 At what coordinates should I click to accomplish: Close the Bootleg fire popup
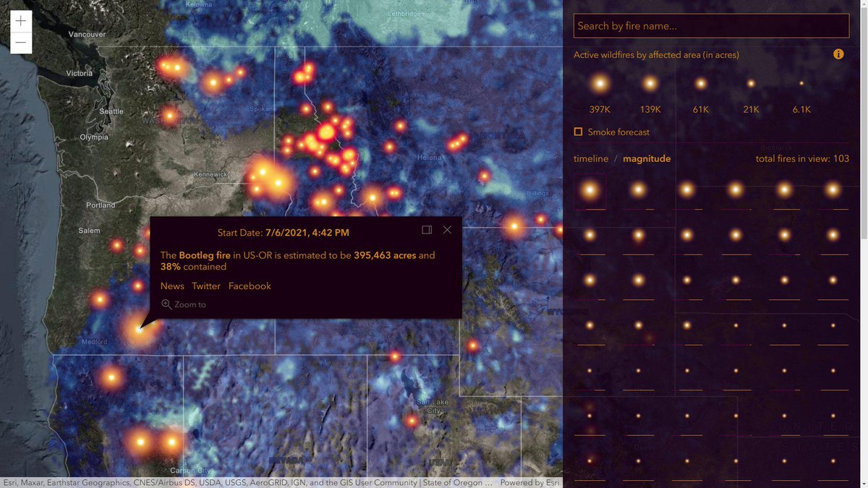pyautogui.click(x=447, y=230)
